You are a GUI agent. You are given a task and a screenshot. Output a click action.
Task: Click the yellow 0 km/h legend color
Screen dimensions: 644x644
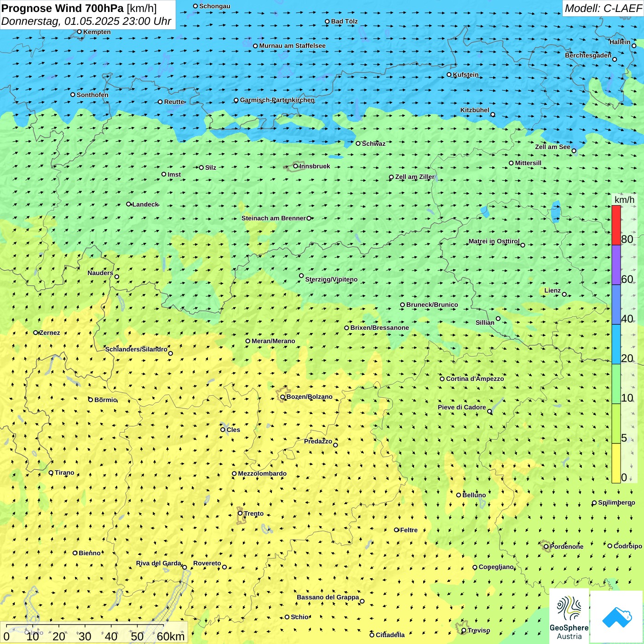pos(616,463)
